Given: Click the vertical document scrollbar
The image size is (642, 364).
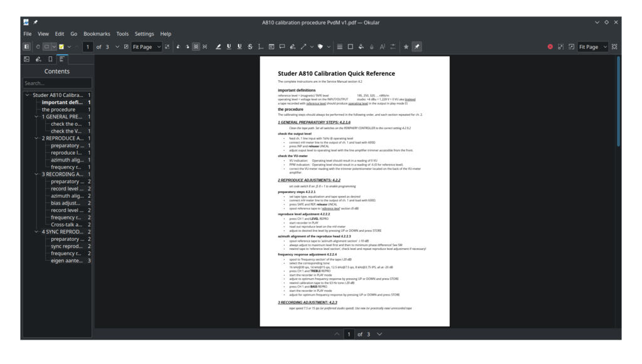Looking at the screenshot, I should click(x=618, y=101).
